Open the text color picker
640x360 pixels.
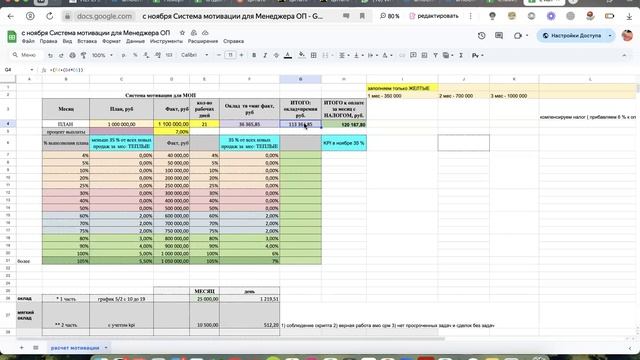click(x=288, y=55)
